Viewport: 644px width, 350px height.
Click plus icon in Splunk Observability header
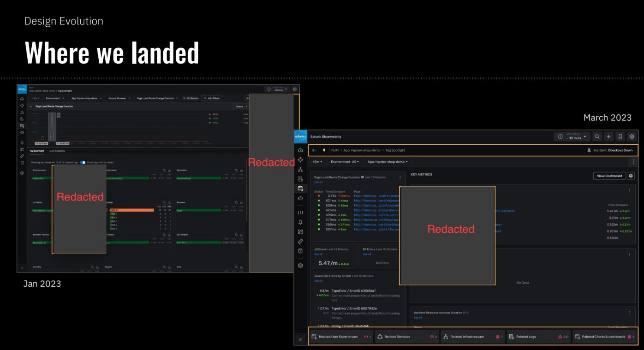(608, 136)
